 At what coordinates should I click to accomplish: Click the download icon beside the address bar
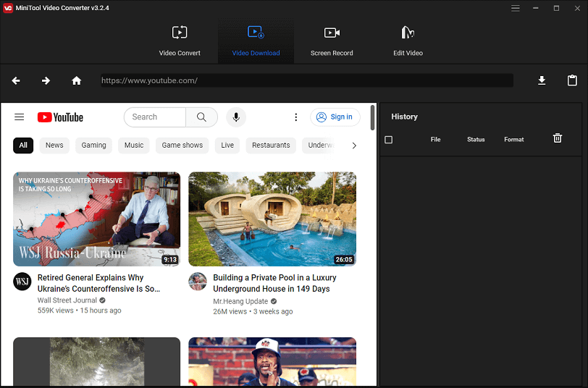[x=542, y=80]
